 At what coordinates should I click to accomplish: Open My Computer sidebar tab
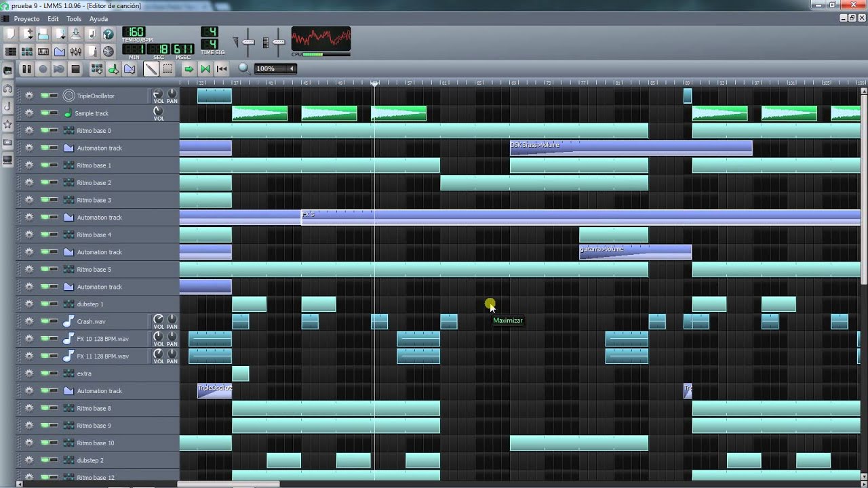[8, 160]
